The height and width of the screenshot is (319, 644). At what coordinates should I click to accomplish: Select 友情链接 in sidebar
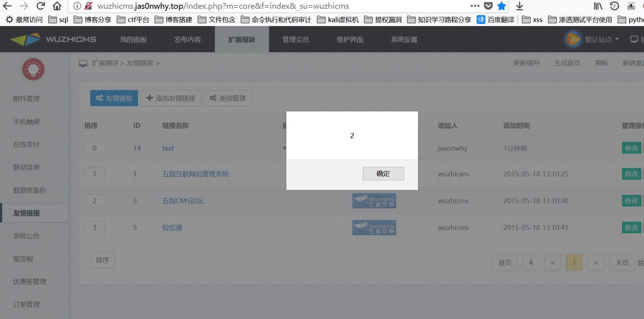coord(26,213)
